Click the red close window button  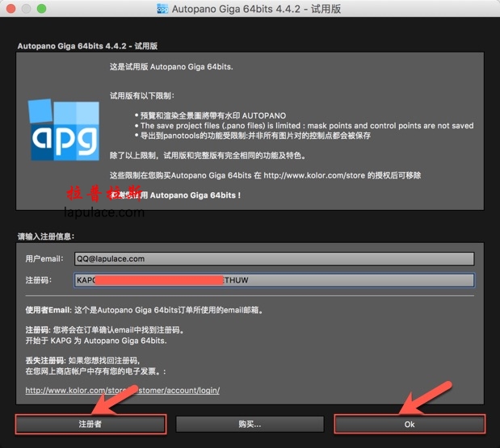(11, 9)
